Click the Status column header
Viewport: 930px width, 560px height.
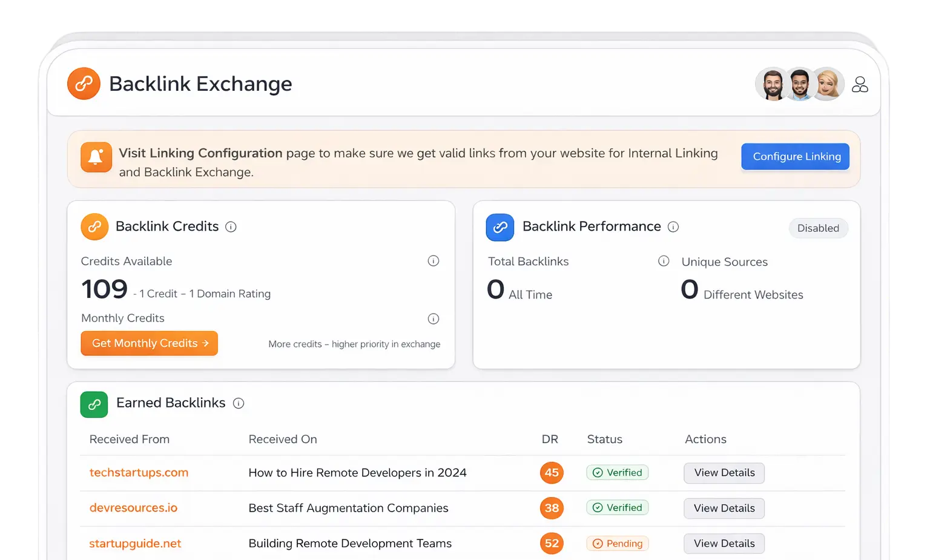pos(604,440)
